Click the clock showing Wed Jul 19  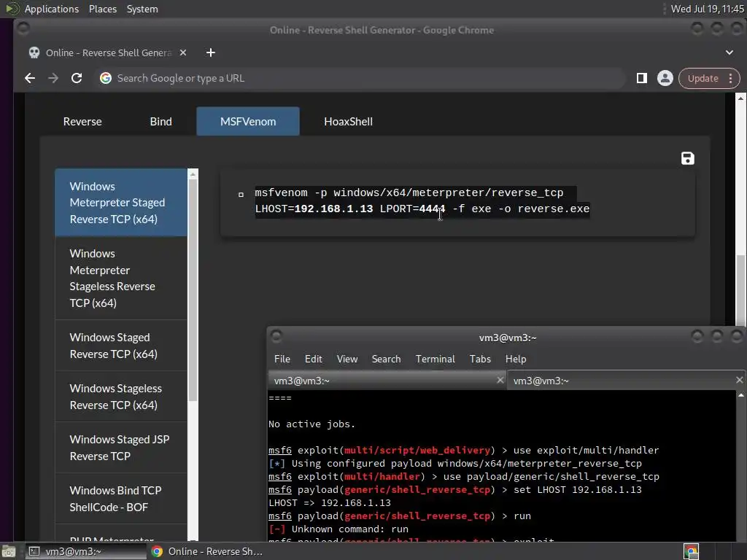point(707,9)
